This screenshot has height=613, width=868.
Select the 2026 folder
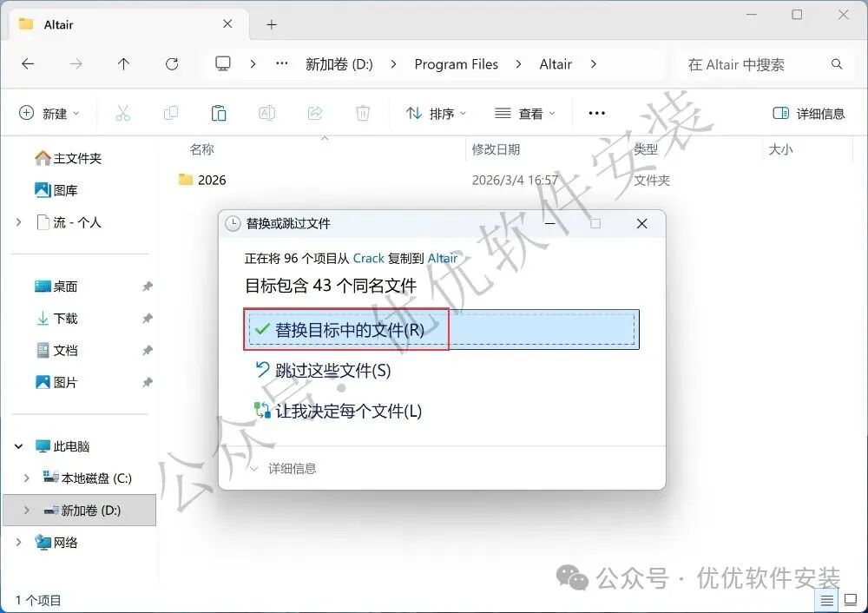point(202,180)
